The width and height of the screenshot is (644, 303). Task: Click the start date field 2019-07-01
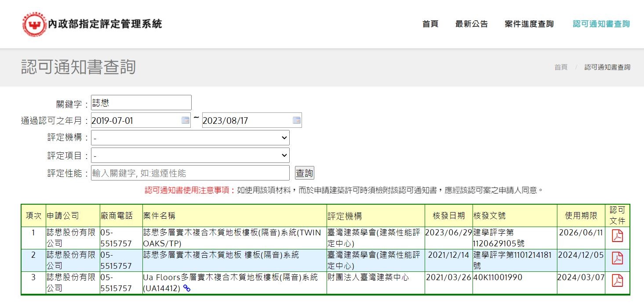click(x=134, y=120)
